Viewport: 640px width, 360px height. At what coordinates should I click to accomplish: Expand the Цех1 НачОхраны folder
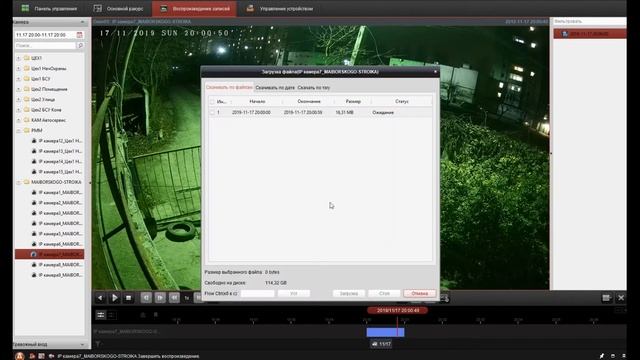click(18, 69)
